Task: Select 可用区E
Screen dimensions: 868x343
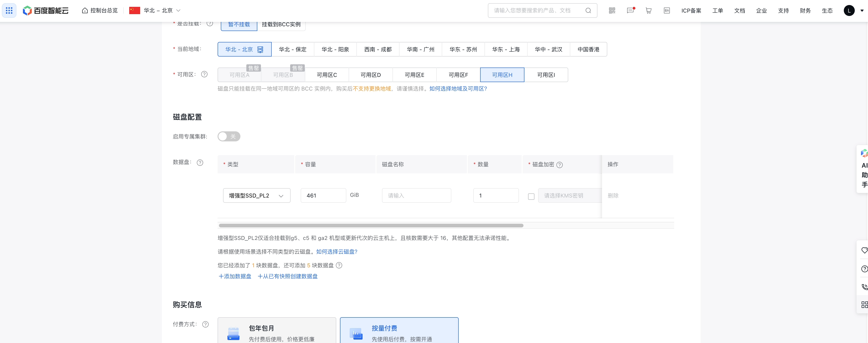Action: pyautogui.click(x=414, y=75)
